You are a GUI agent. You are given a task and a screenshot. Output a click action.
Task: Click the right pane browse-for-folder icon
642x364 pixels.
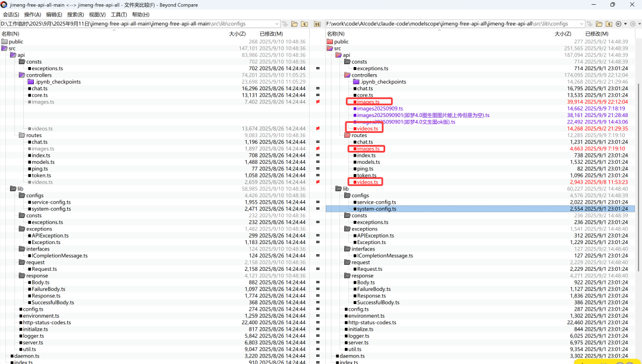coord(599,24)
